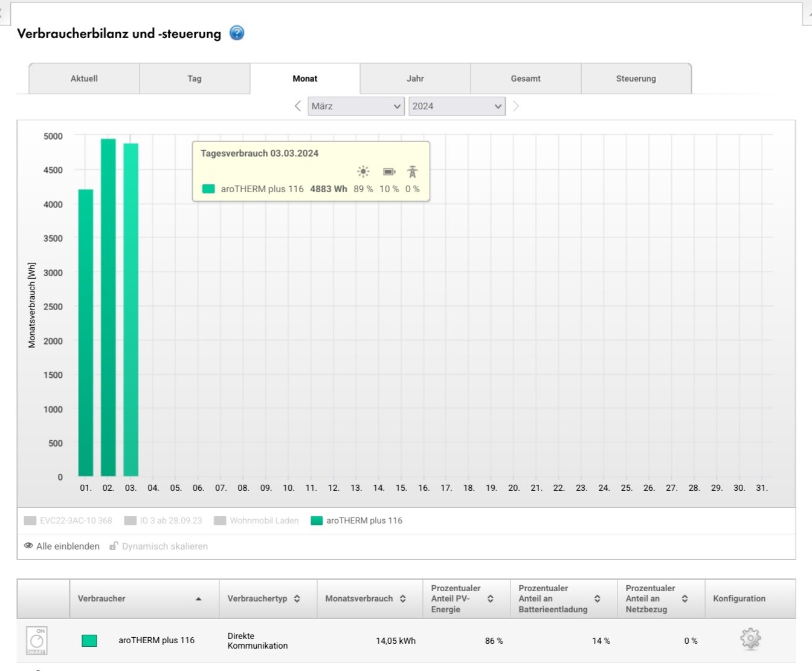Switch to the Jahr tab
The height and width of the screenshot is (671, 812).
[415, 79]
